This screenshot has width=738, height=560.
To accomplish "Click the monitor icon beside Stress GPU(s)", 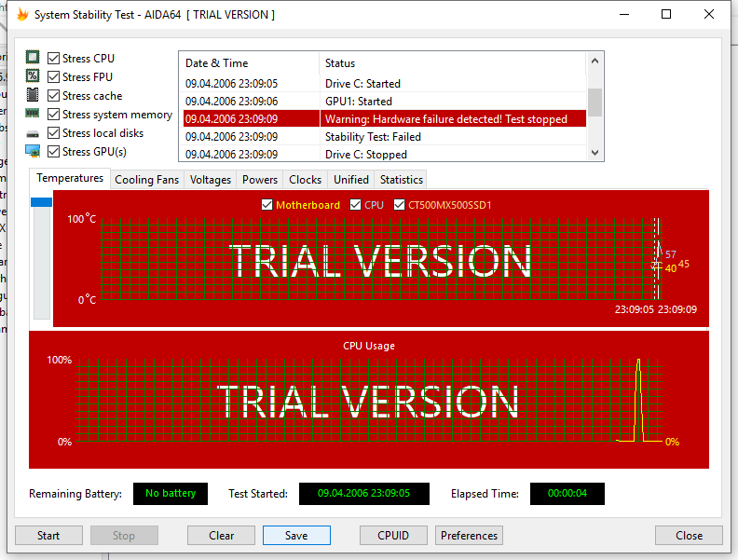I will coord(33,151).
